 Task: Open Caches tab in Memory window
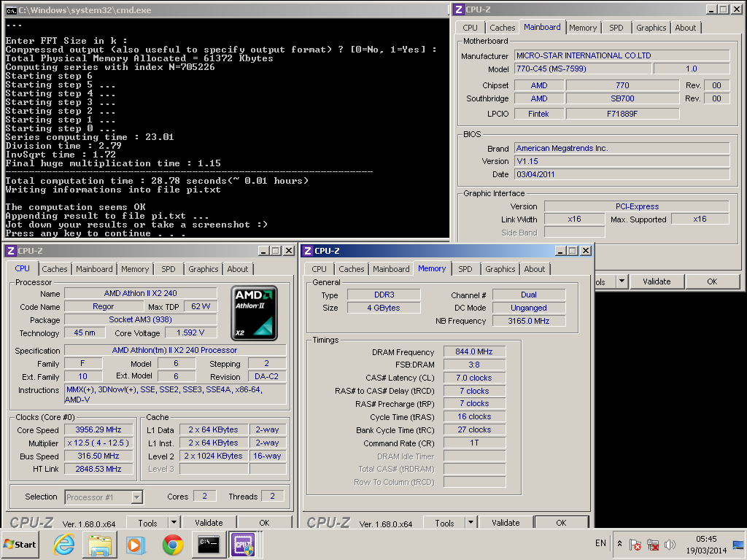point(352,269)
